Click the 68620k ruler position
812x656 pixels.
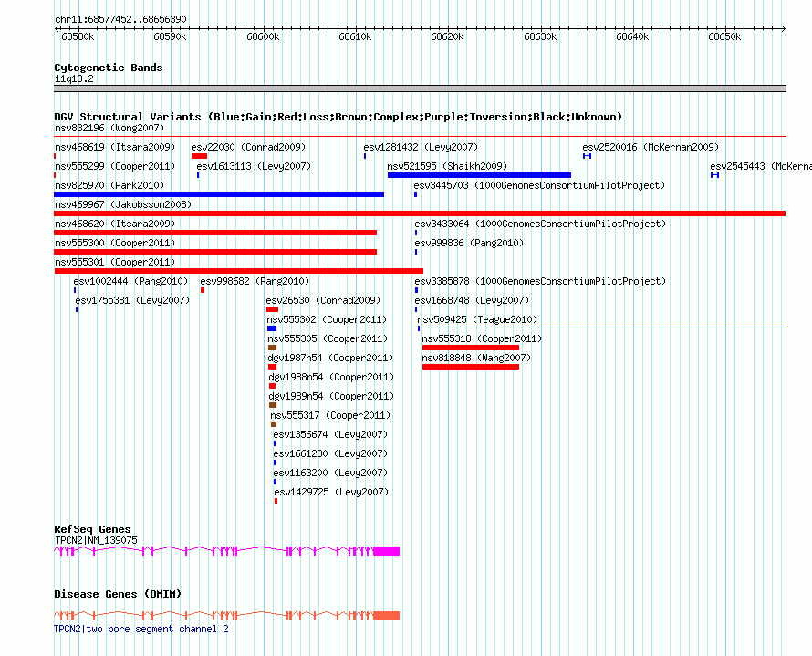[x=447, y=36]
